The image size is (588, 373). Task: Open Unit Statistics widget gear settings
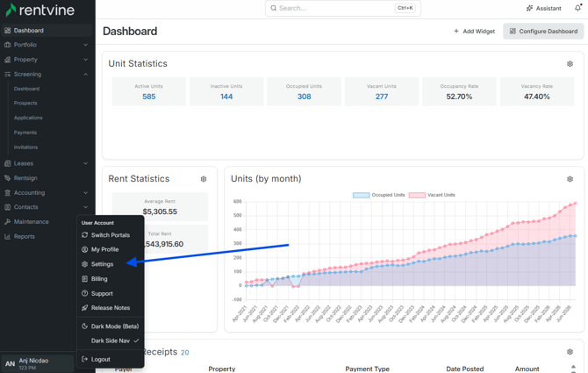click(570, 64)
